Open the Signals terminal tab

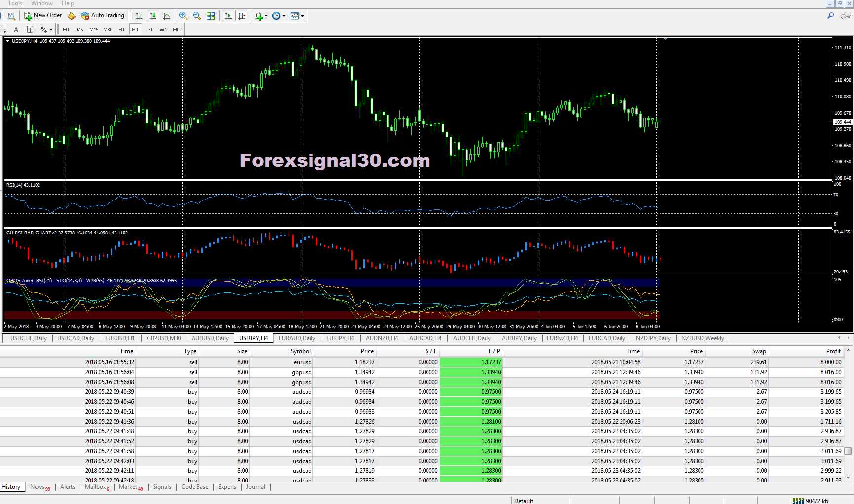click(x=162, y=487)
